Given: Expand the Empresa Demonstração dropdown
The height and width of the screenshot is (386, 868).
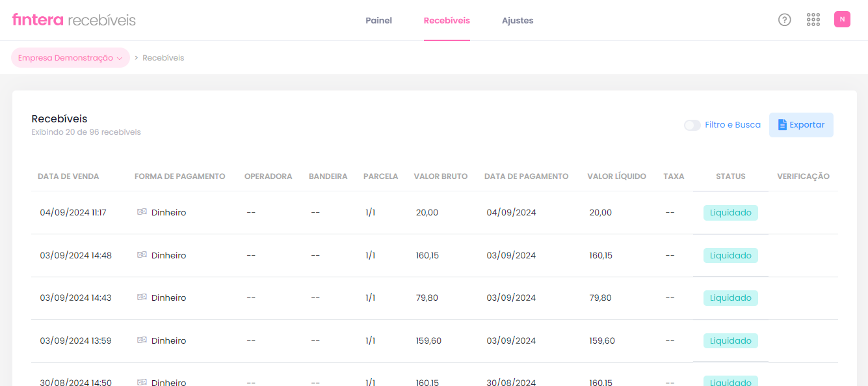Looking at the screenshot, I should 70,58.
